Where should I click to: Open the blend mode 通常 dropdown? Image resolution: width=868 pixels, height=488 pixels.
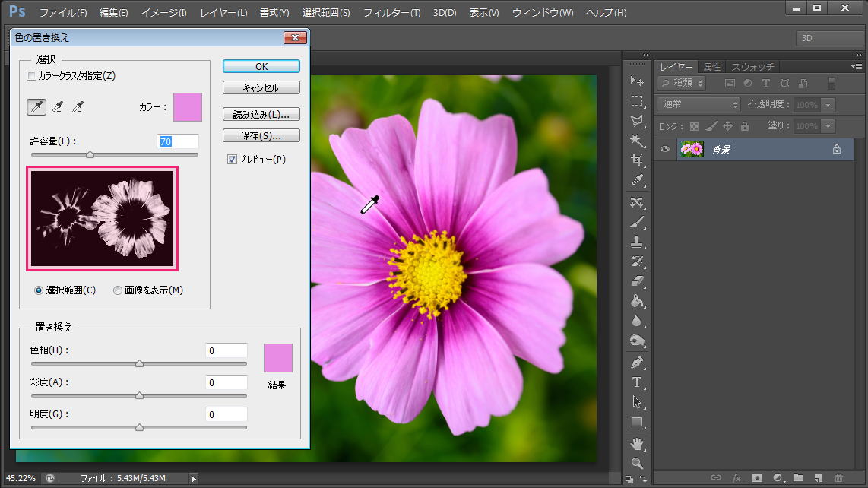point(699,105)
